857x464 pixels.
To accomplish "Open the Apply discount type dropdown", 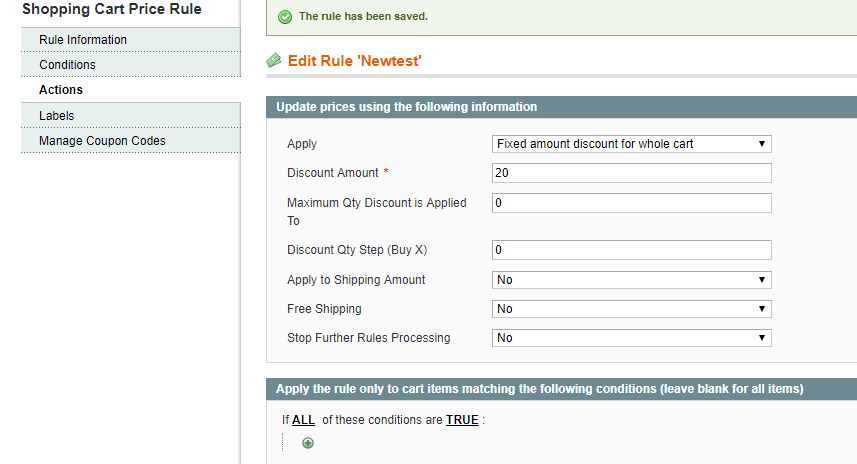I will point(631,144).
